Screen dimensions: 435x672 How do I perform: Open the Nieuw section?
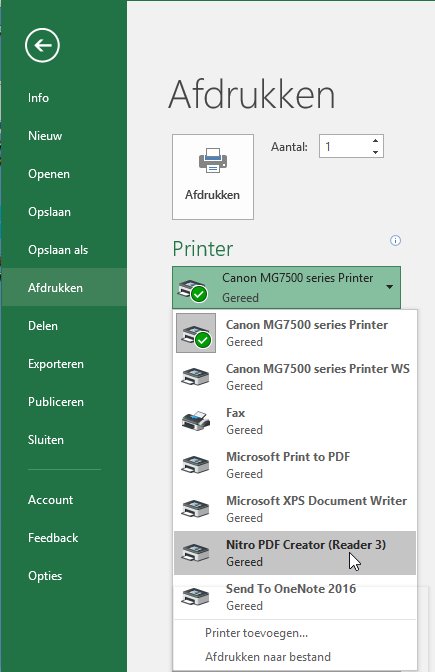coord(64,136)
